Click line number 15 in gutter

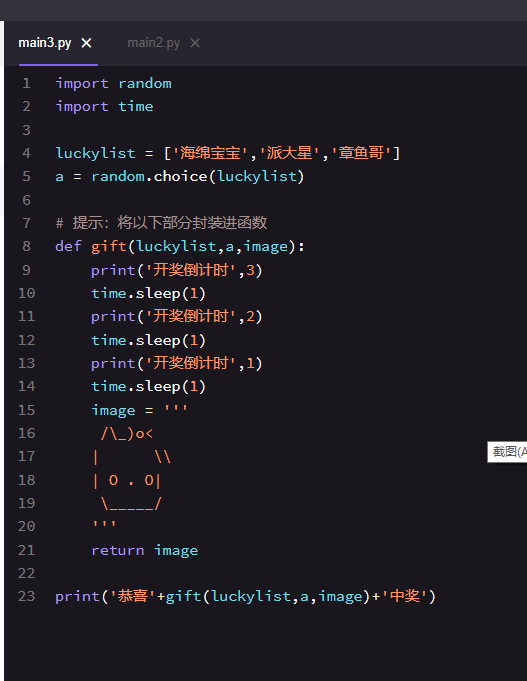click(x=27, y=410)
